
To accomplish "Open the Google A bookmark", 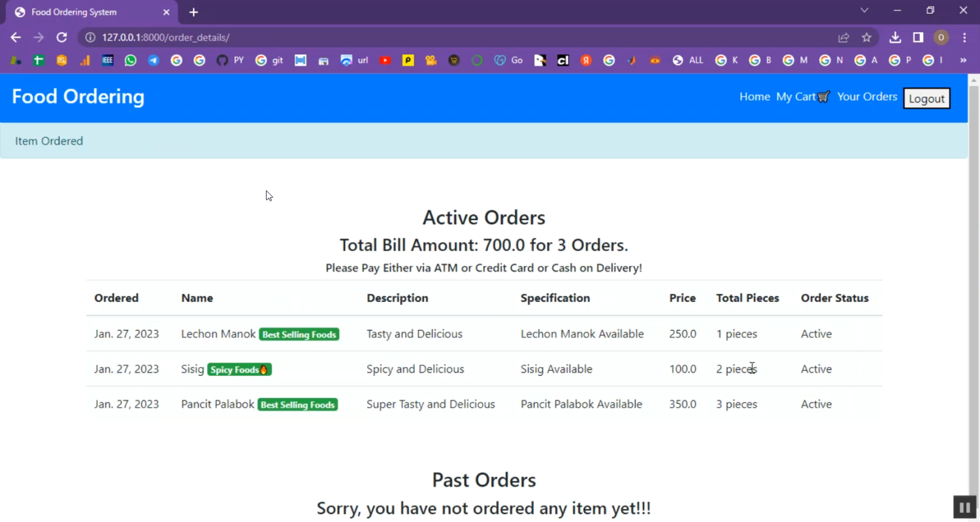I will tap(866, 60).
